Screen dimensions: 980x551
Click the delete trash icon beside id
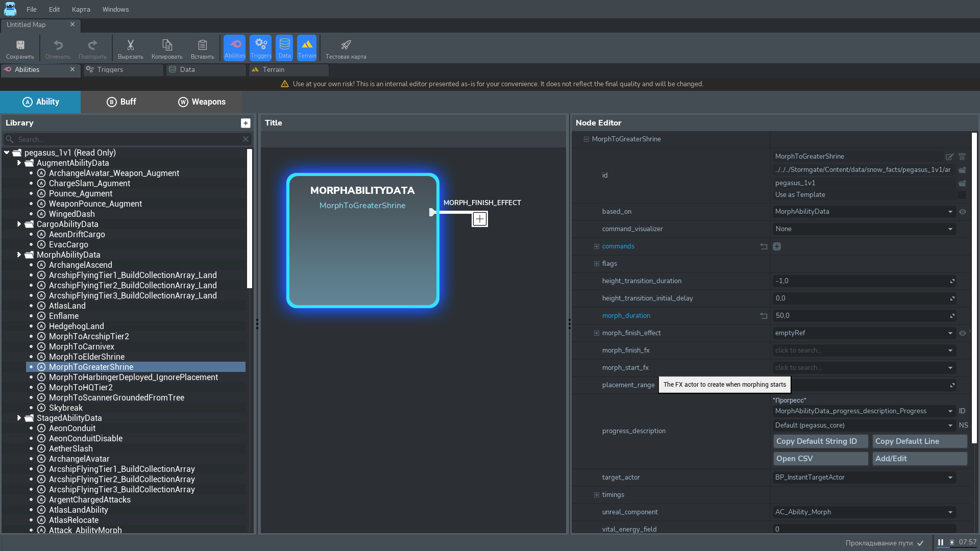click(962, 157)
